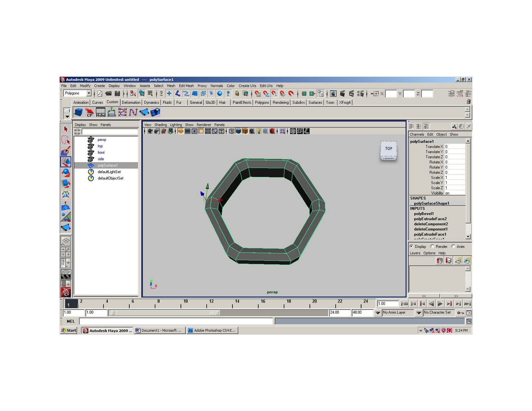The width and height of the screenshot is (532, 411).
Task: Click the lightbulb lighting icon in viewport toolbar
Action: 259,131
